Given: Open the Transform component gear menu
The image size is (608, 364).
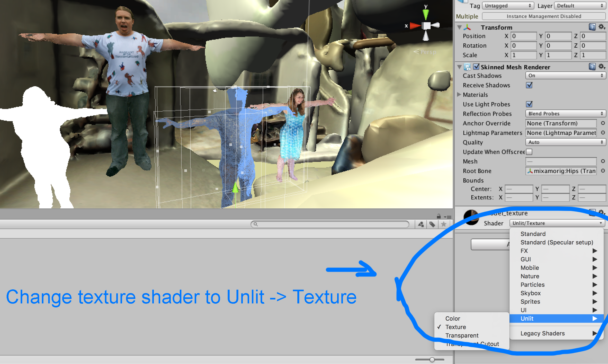Looking at the screenshot, I should click(x=602, y=27).
